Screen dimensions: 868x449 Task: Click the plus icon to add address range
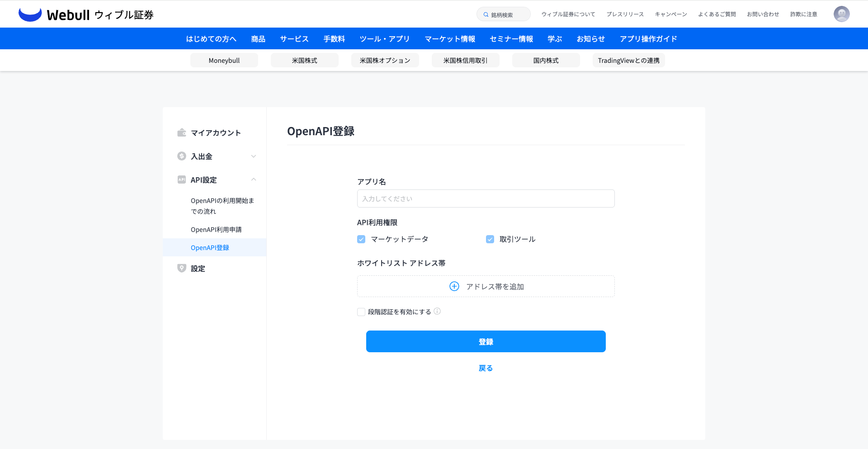point(454,286)
